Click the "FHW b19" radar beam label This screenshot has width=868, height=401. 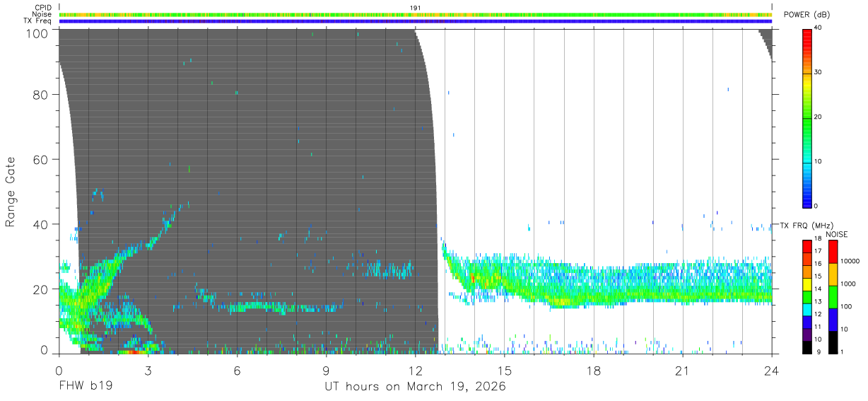coord(86,387)
